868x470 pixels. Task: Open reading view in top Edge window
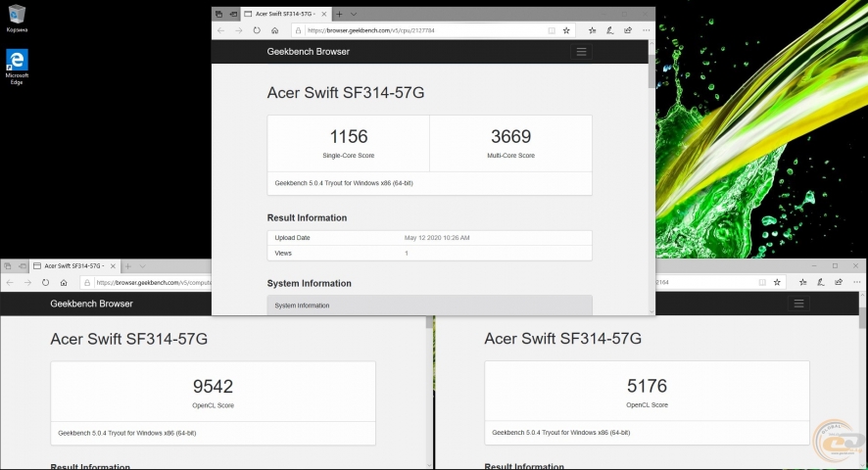tap(552, 30)
